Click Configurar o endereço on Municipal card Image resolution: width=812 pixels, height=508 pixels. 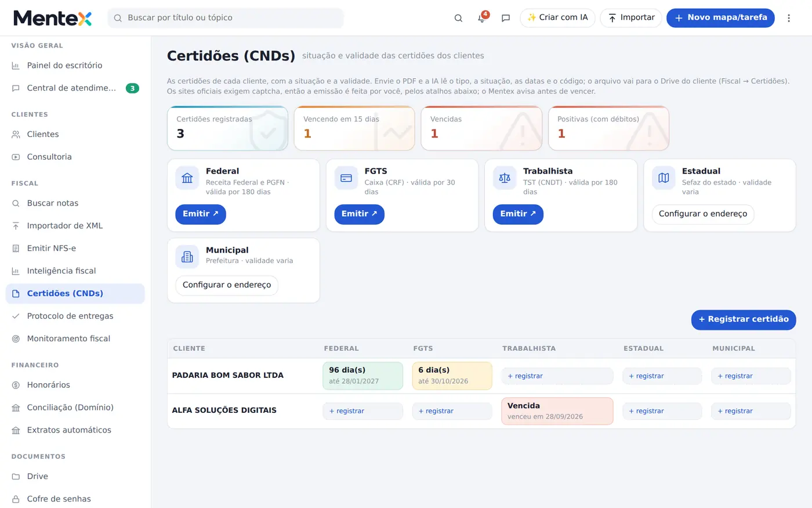(x=227, y=285)
